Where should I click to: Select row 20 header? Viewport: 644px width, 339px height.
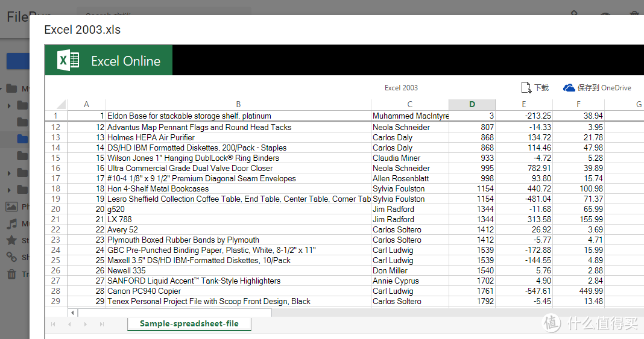click(56, 209)
